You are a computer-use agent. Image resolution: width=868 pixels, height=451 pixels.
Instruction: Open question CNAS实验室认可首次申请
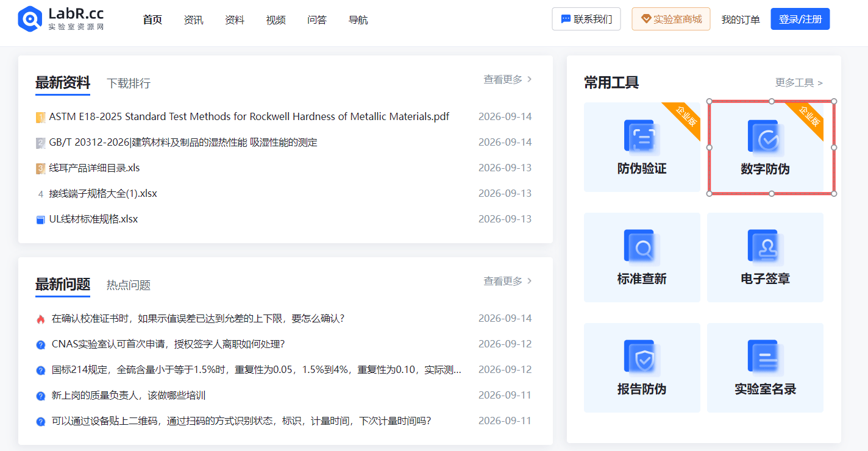click(168, 344)
